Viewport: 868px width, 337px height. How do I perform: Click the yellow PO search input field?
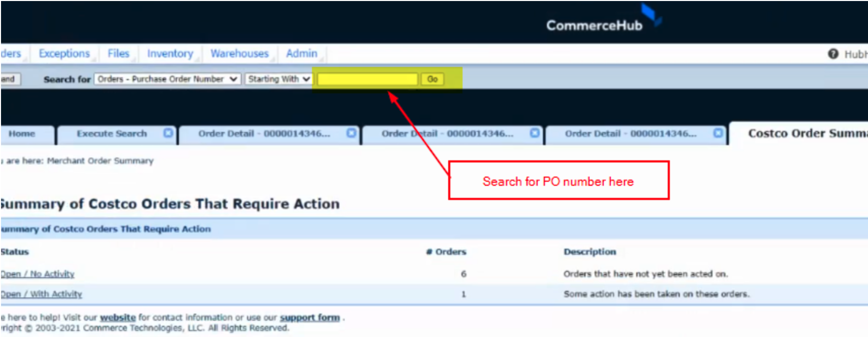click(x=367, y=79)
